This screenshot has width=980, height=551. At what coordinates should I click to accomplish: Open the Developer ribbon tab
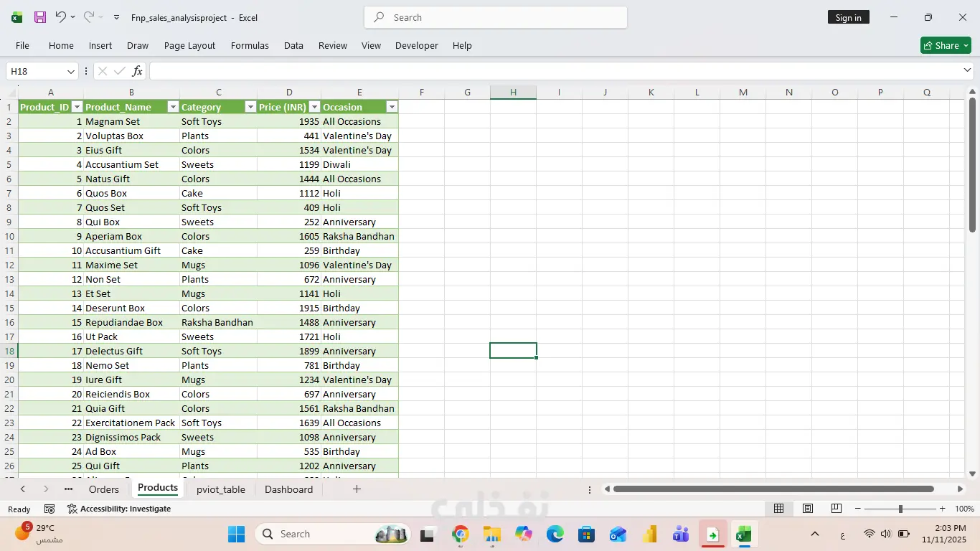pyautogui.click(x=417, y=45)
